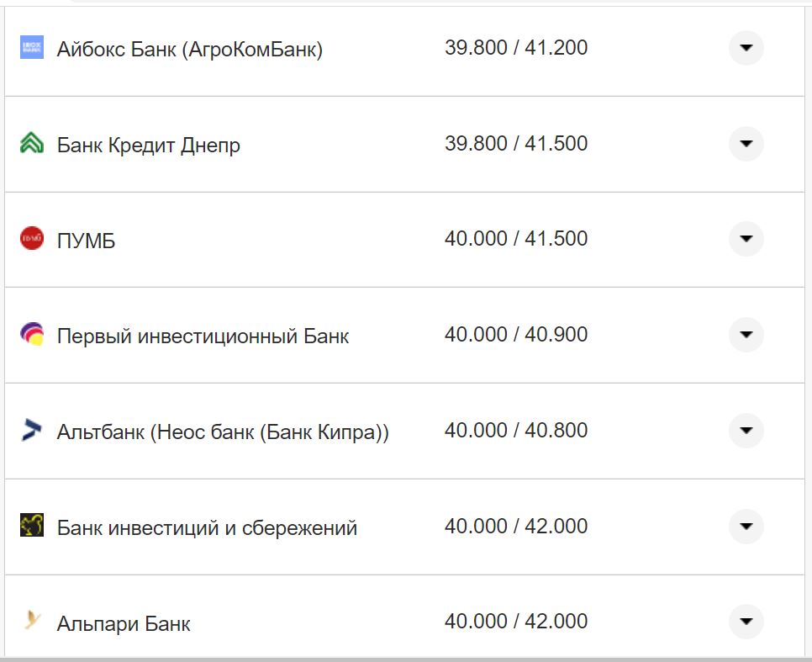812x662 pixels.
Task: Click Первый инвестиционный Банк logo icon
Action: (31, 335)
